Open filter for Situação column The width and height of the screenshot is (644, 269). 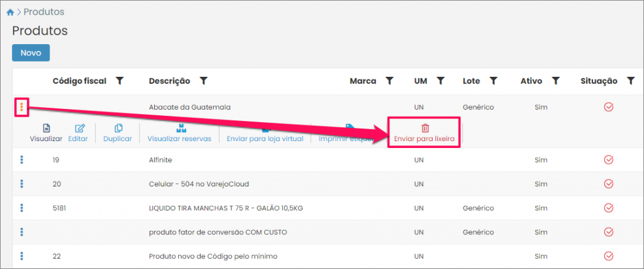(631, 81)
